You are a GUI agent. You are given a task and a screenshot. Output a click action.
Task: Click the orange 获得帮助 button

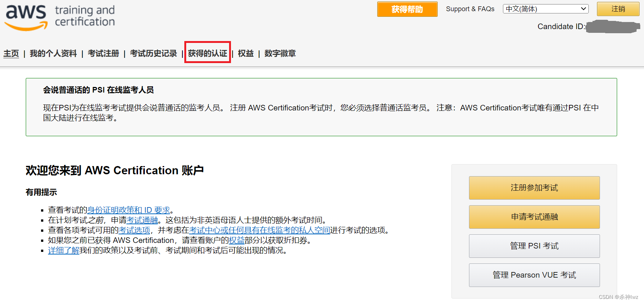pyautogui.click(x=407, y=9)
